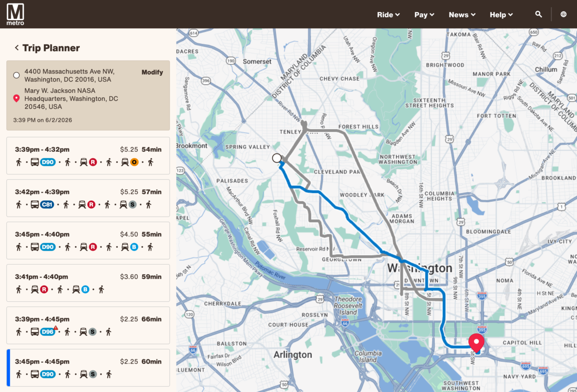The height and width of the screenshot is (392, 577).
Task: Click the Red R badge in 59min trip
Action: pyautogui.click(x=44, y=289)
